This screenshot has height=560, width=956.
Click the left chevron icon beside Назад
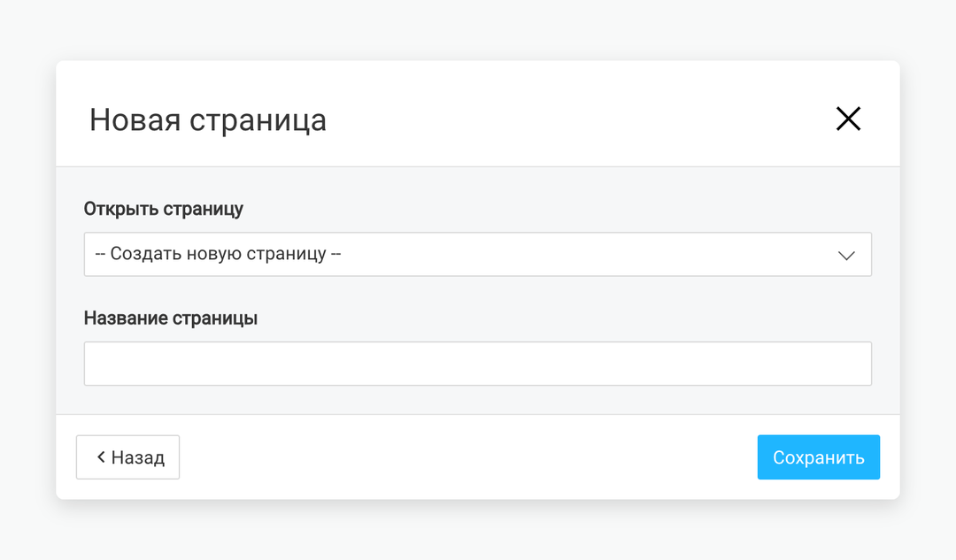tap(101, 456)
